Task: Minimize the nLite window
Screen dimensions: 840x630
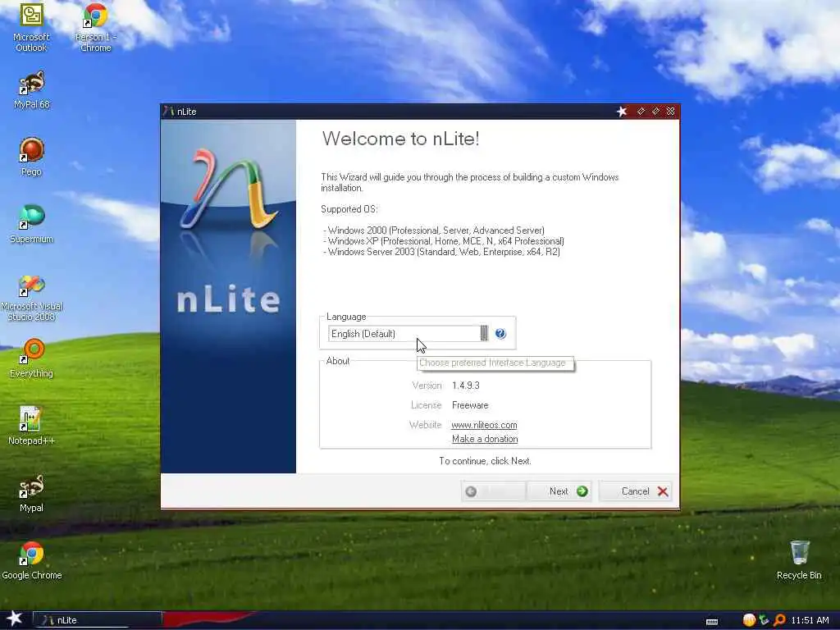Action: point(641,111)
